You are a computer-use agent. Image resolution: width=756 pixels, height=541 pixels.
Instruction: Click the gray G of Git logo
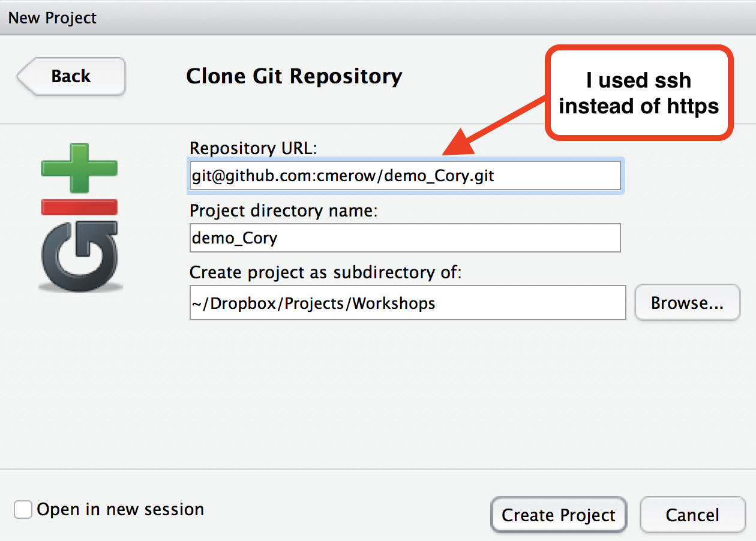(x=79, y=256)
